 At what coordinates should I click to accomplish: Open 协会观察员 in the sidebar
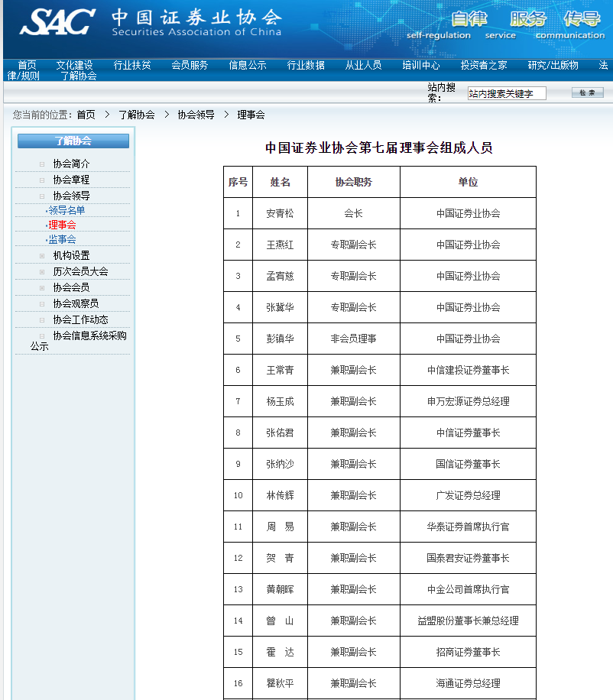click(76, 303)
